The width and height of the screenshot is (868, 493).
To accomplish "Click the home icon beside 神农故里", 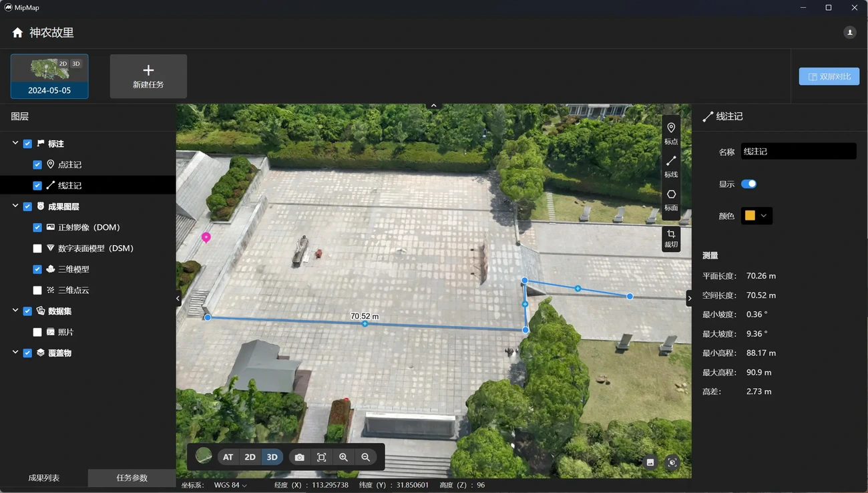I will coord(17,33).
